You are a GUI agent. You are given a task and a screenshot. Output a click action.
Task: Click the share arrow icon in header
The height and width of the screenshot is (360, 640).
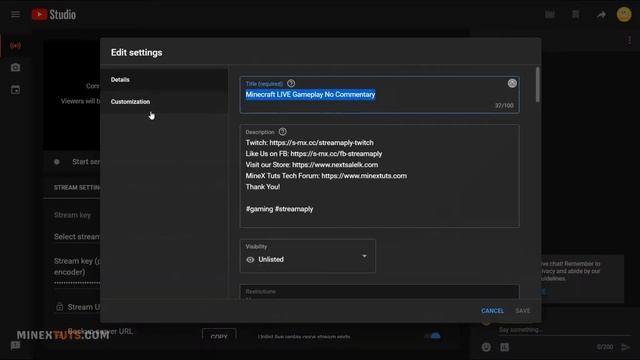click(x=601, y=15)
